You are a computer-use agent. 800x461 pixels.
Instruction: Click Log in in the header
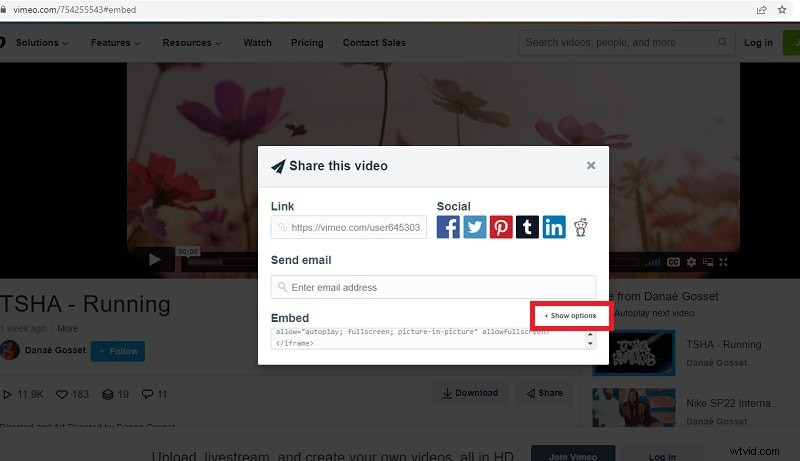click(x=758, y=43)
